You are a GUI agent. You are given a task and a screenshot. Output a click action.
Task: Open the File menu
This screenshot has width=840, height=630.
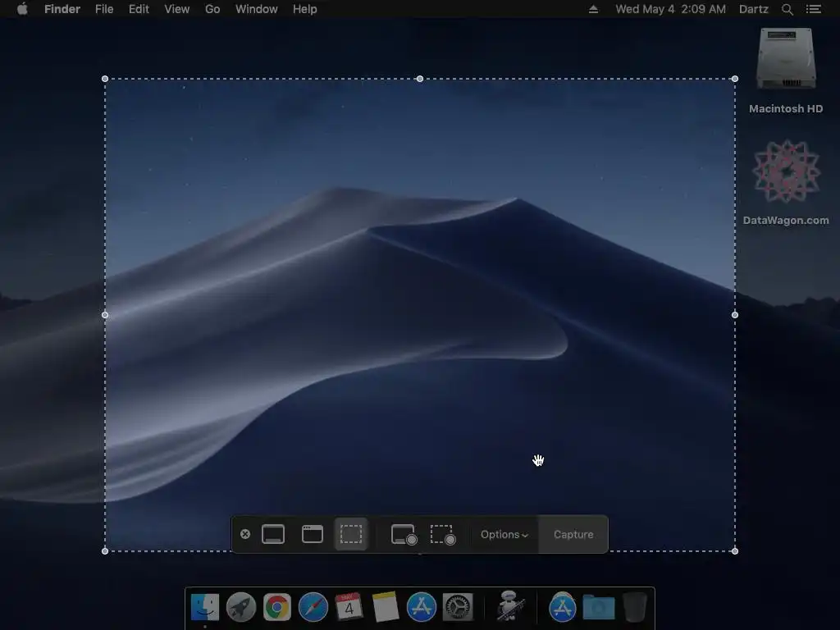[104, 9]
